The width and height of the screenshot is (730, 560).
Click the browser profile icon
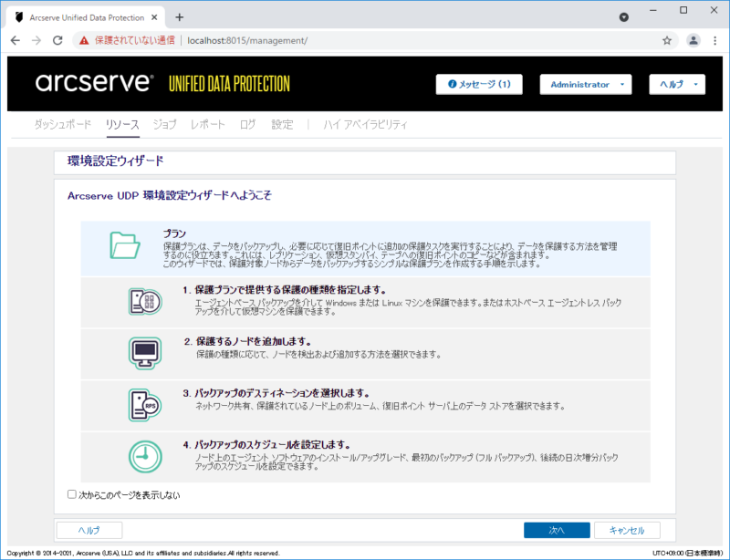pos(693,40)
